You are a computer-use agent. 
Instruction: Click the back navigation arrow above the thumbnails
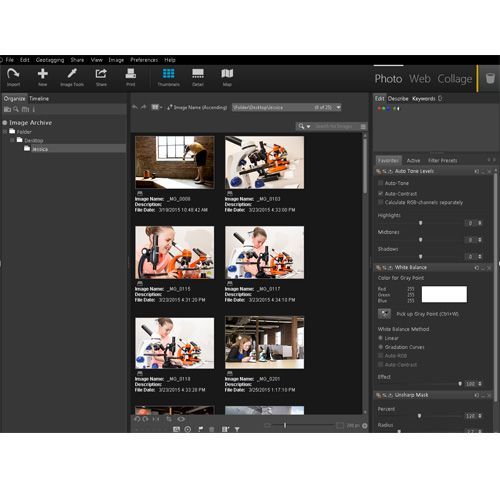tap(135, 107)
